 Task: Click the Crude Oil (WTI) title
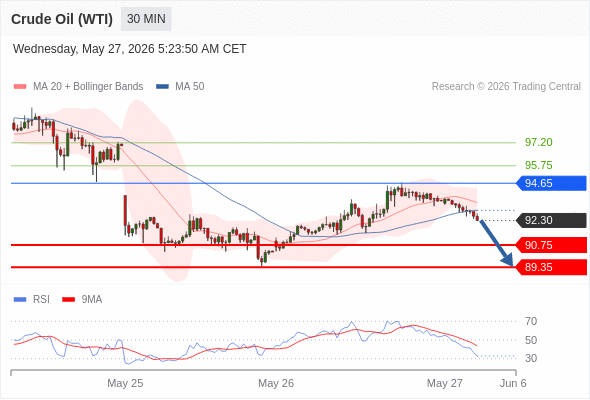tap(62, 19)
